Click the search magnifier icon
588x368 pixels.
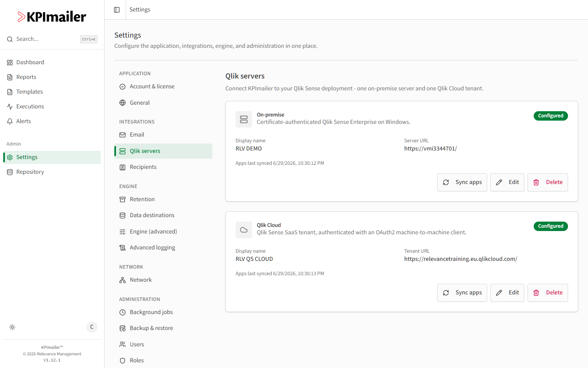[x=10, y=39]
